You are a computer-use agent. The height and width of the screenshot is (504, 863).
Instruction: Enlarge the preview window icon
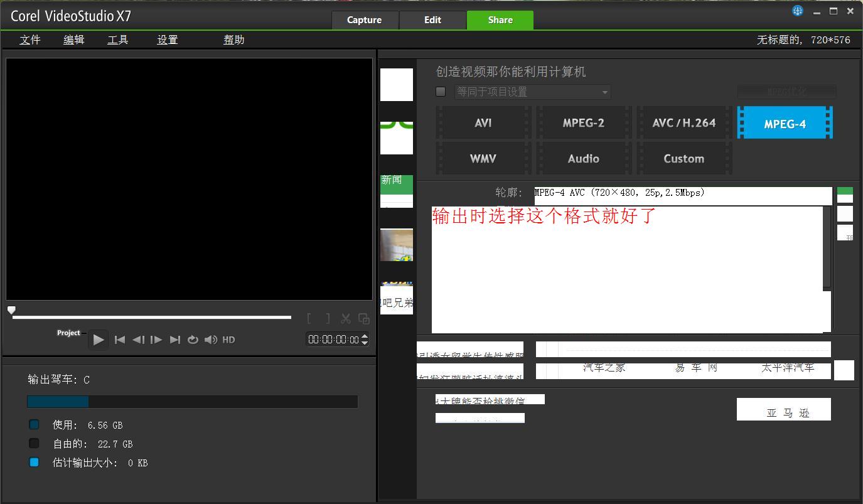point(363,319)
